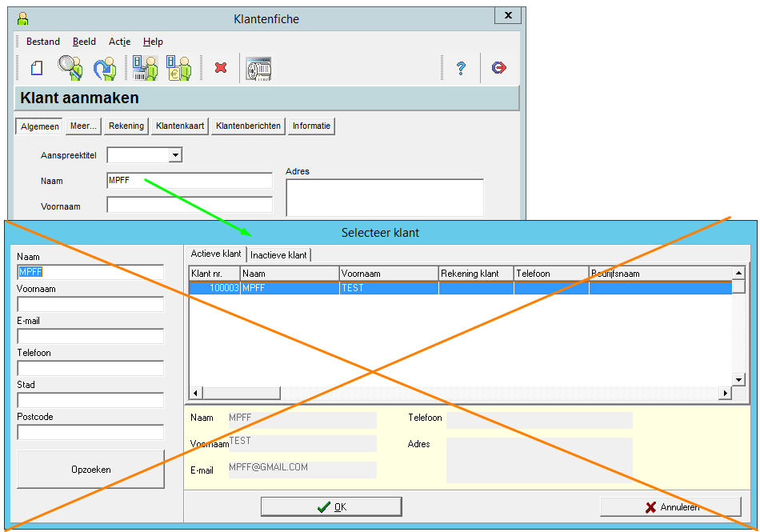Click the Adres detail box in Selecteer klant
Image resolution: width=760 pixels, height=532 pixels.
click(539, 460)
